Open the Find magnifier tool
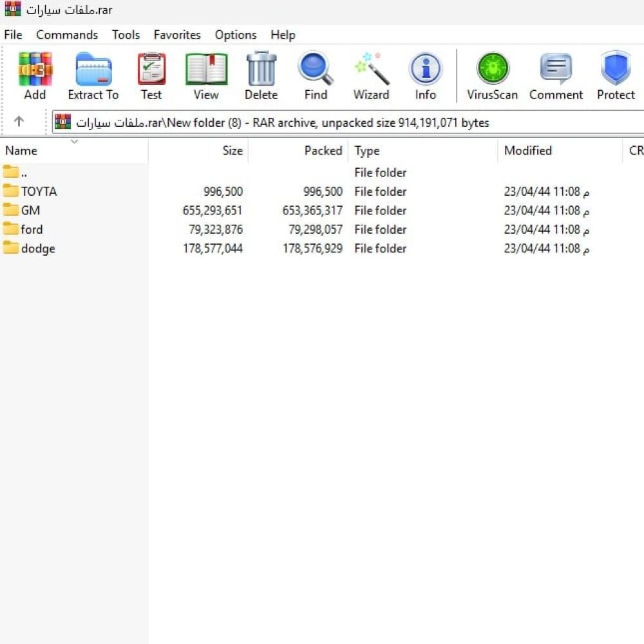644x644 pixels. (316, 70)
